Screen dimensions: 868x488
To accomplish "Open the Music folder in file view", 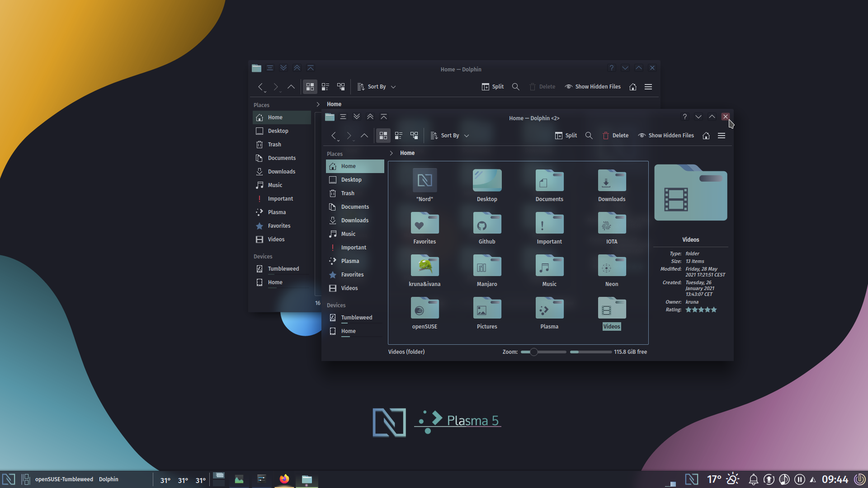I will (549, 265).
